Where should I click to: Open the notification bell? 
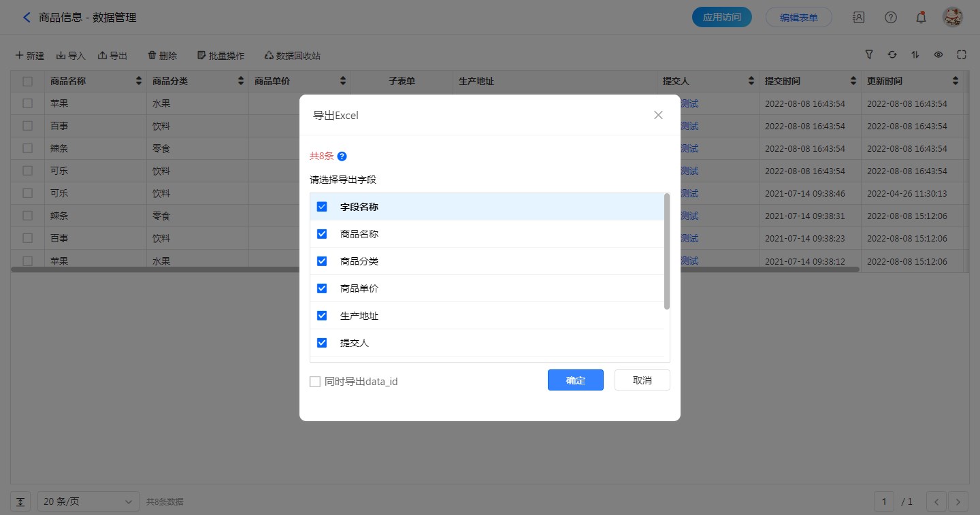(x=921, y=18)
